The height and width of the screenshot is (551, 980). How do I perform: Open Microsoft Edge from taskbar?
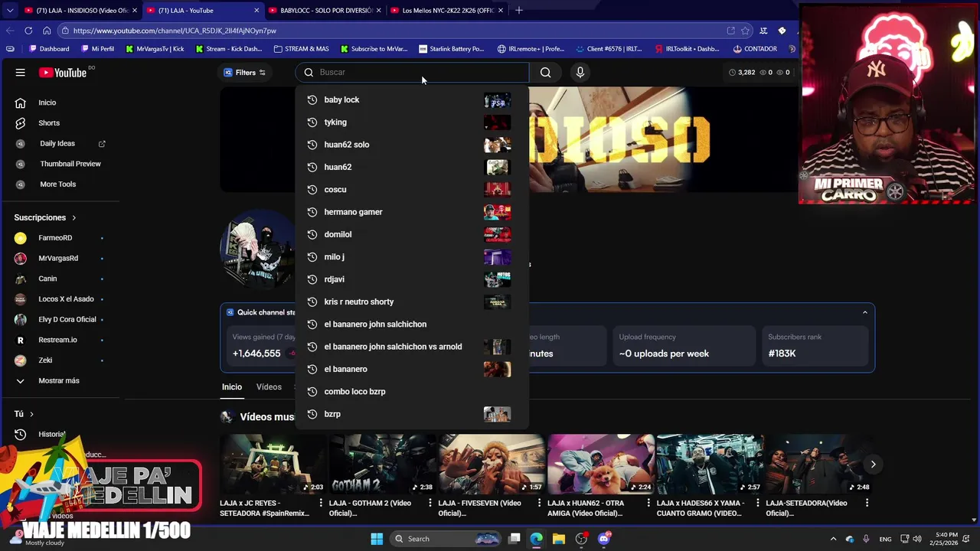536,539
